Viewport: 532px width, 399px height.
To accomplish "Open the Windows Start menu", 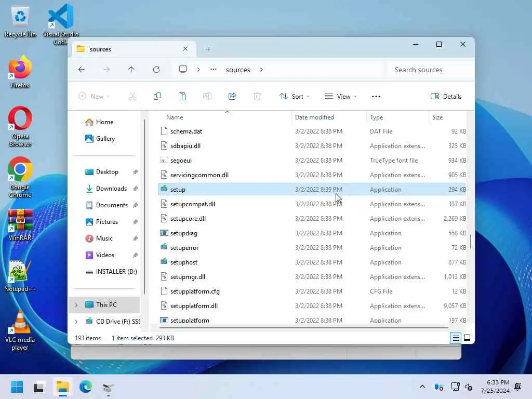I will [17, 387].
